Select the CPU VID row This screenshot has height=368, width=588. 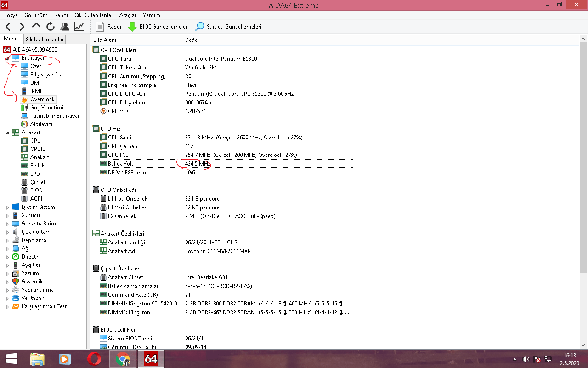(226, 111)
